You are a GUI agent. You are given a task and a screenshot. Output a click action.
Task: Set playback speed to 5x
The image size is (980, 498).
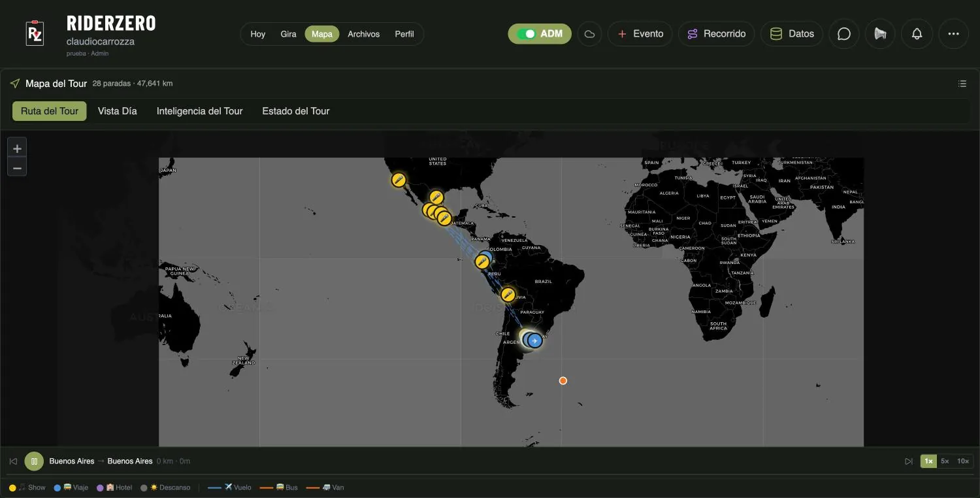coord(945,461)
